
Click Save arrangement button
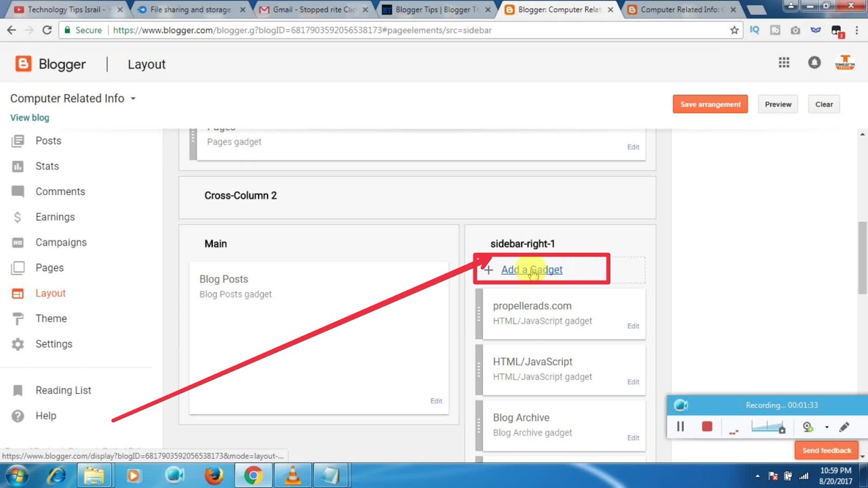710,104
